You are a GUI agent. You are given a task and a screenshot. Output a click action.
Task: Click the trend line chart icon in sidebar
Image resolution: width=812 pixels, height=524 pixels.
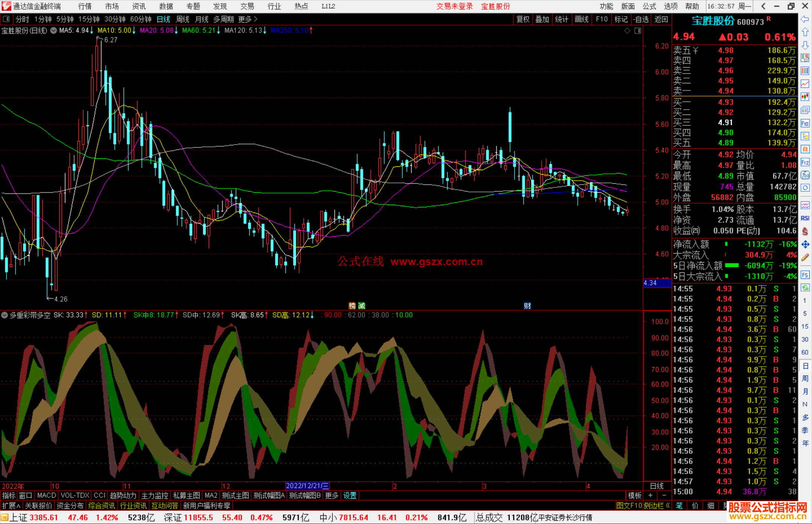pos(805,84)
